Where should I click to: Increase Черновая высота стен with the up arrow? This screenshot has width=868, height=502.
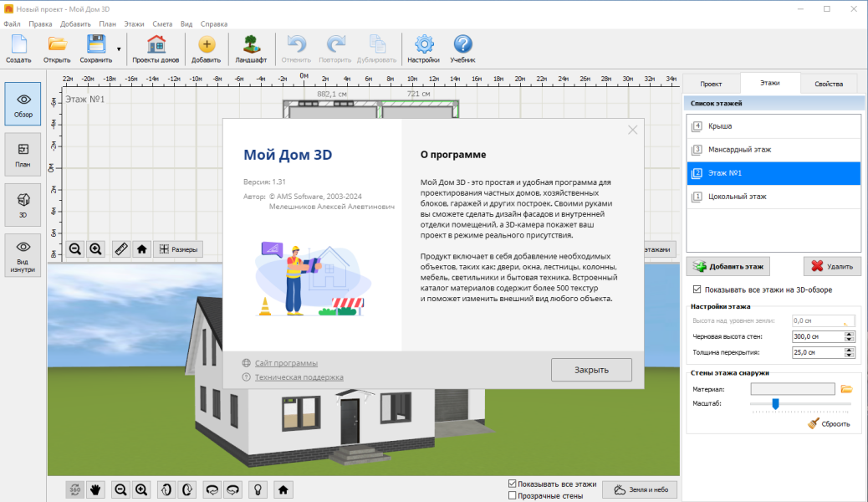(849, 334)
